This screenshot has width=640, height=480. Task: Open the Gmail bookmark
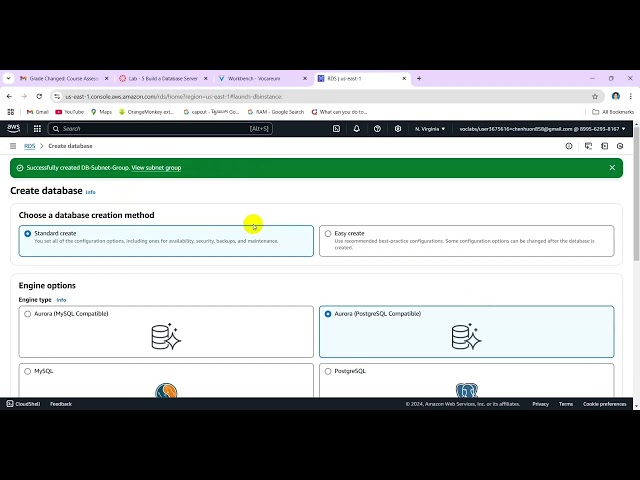(x=38, y=112)
